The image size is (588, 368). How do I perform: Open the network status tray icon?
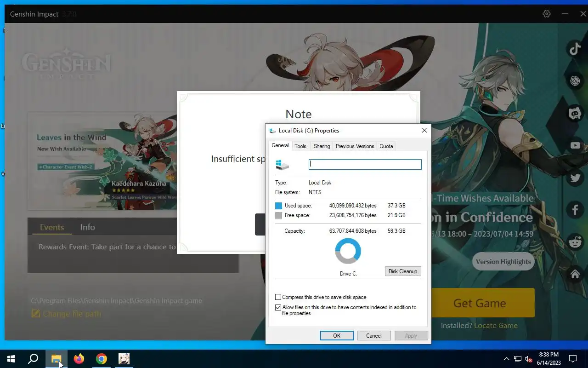[x=518, y=359]
